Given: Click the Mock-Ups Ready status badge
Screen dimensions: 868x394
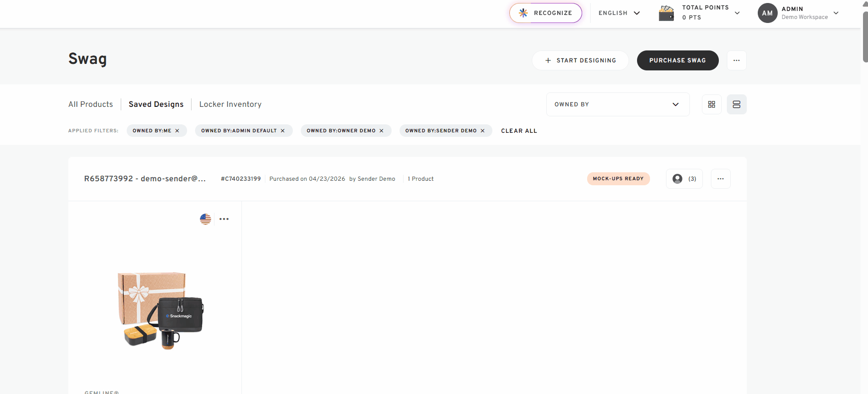Looking at the screenshot, I should click(x=618, y=179).
